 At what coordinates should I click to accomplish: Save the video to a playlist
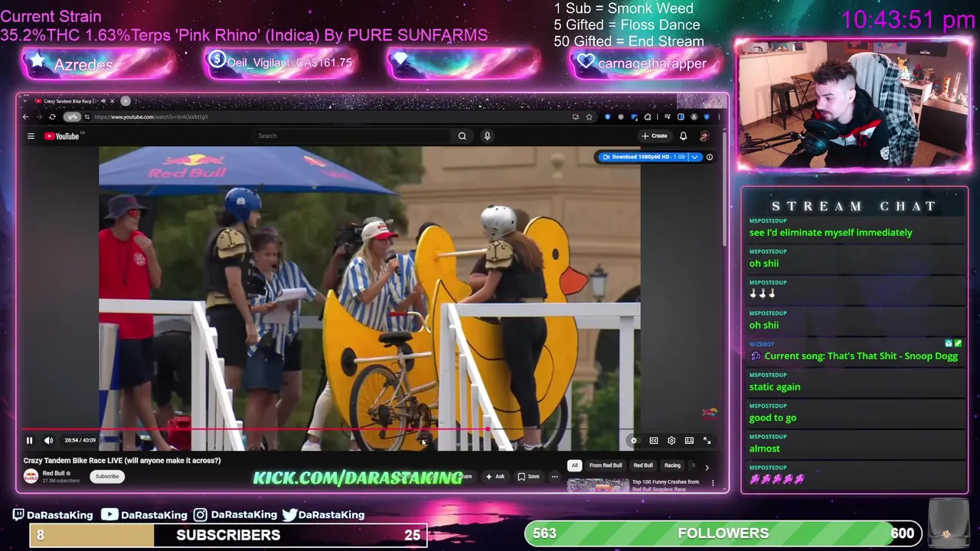pyautogui.click(x=528, y=476)
